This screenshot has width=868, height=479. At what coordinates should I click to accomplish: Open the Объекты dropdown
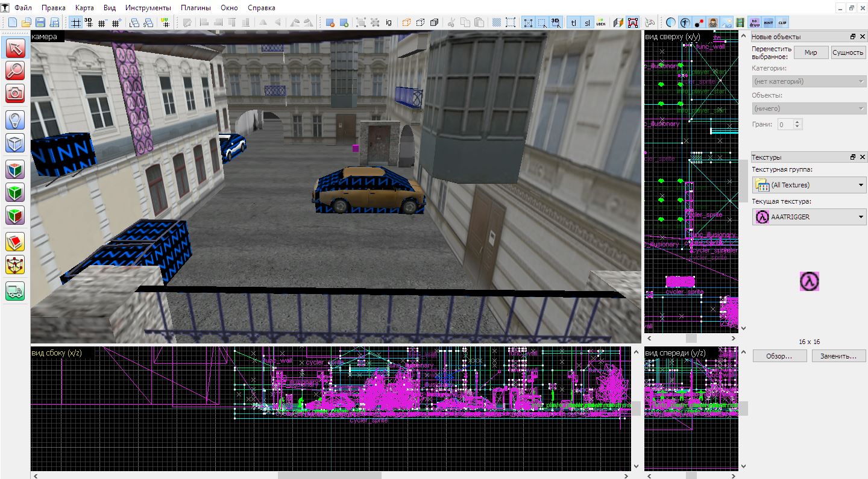point(809,108)
